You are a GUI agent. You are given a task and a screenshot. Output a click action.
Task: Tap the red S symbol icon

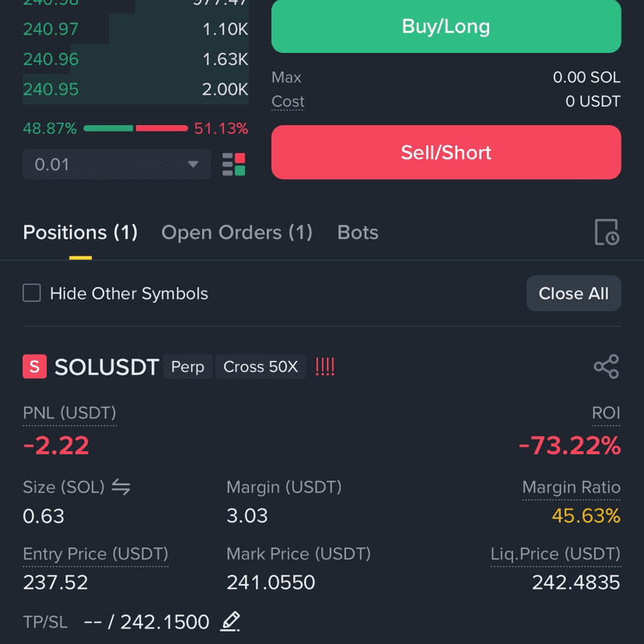(34, 366)
